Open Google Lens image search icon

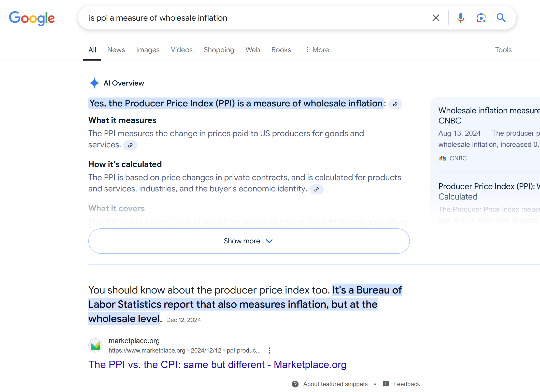tap(481, 18)
